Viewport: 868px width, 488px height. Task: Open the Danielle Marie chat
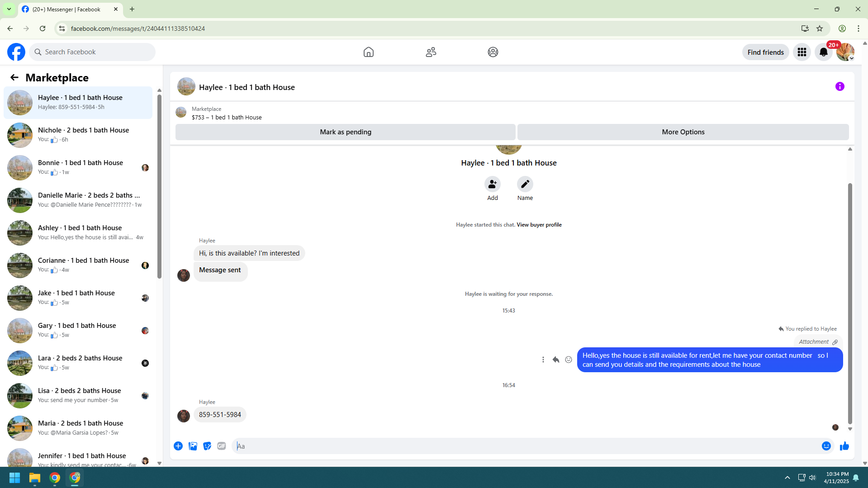78,200
